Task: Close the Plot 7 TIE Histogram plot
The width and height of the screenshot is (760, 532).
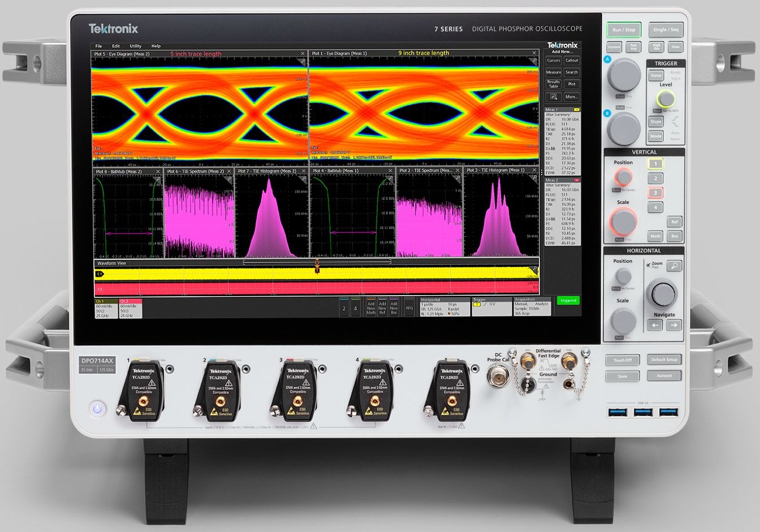Action: click(x=304, y=171)
